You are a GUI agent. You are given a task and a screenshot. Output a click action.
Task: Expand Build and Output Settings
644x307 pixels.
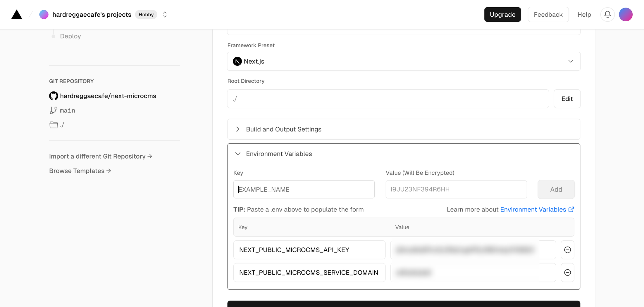404,129
